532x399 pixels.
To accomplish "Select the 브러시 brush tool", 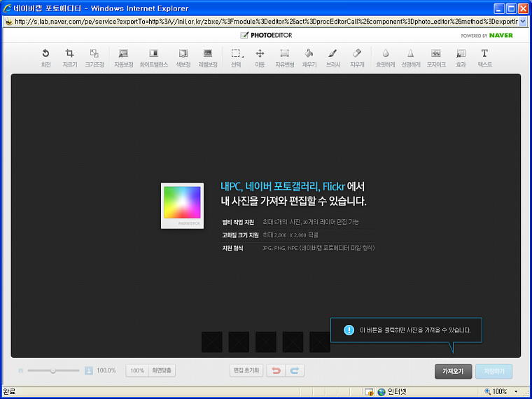I will (332, 57).
